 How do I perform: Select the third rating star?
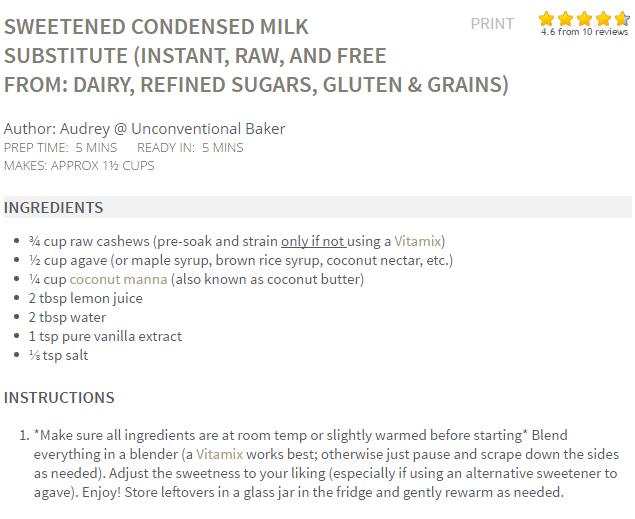(584, 19)
